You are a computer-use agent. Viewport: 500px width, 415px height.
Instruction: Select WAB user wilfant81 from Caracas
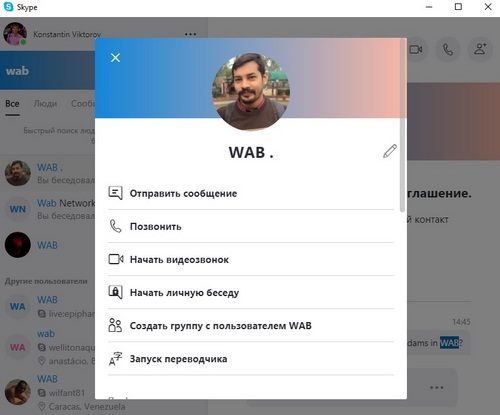coord(48,392)
